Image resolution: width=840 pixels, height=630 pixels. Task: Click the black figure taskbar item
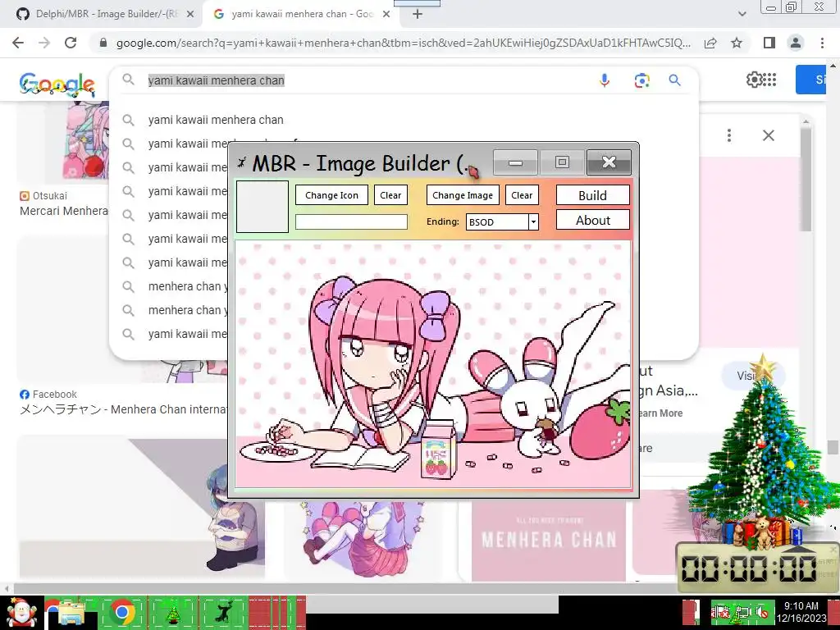click(223, 612)
